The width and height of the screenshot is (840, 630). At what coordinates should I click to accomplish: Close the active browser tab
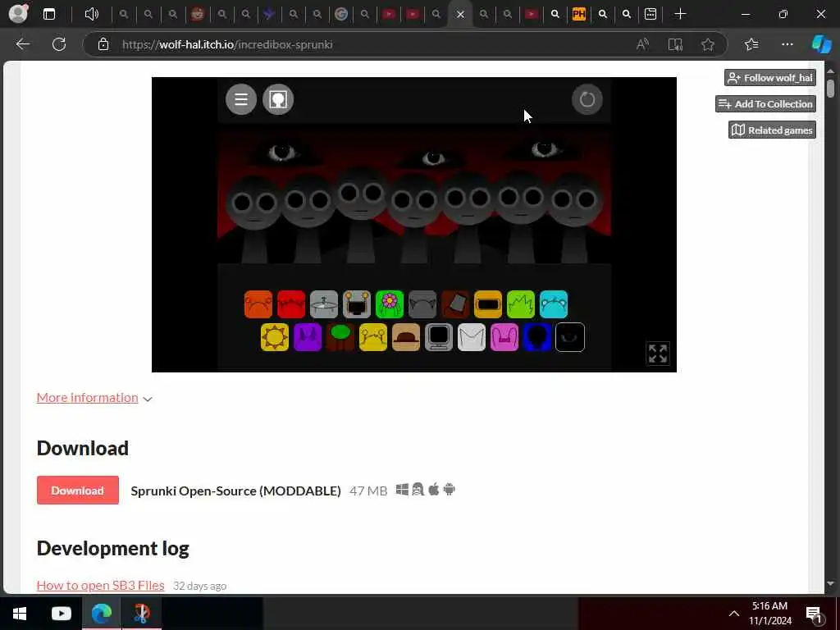tap(460, 15)
